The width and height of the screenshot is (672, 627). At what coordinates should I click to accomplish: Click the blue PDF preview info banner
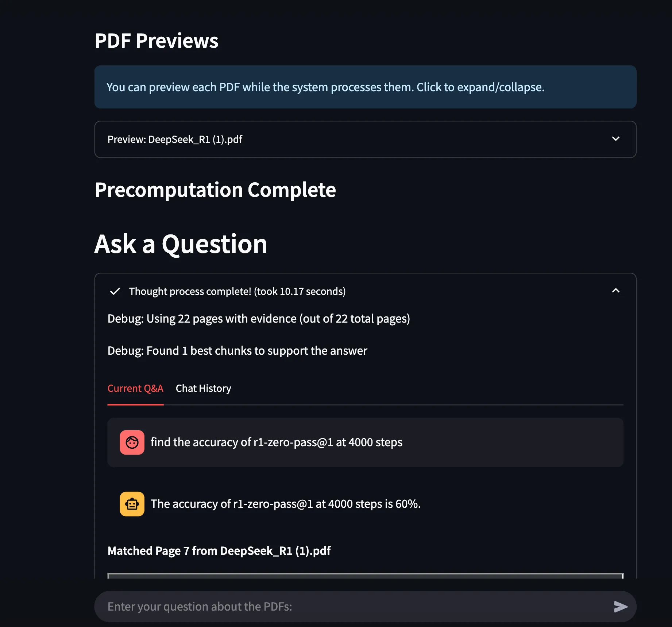365,87
